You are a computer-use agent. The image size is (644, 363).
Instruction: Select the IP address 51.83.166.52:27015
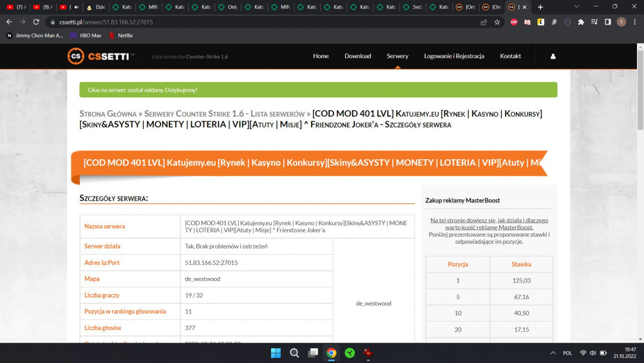(211, 262)
